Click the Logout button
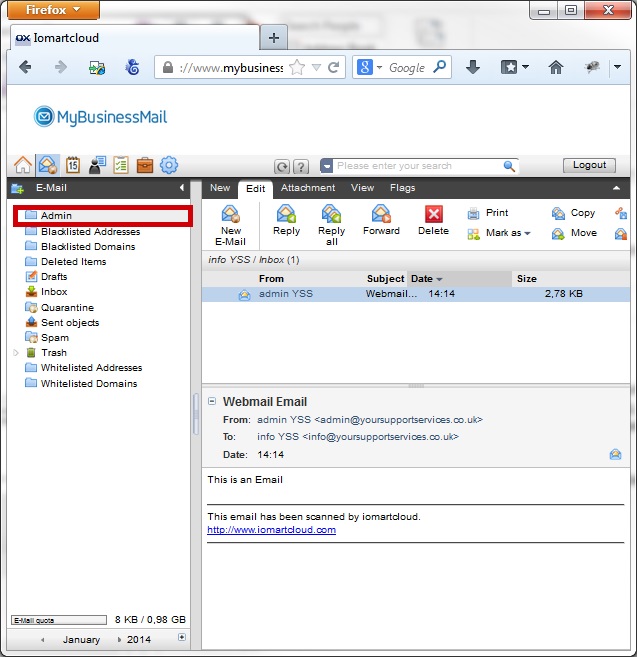 [589, 165]
